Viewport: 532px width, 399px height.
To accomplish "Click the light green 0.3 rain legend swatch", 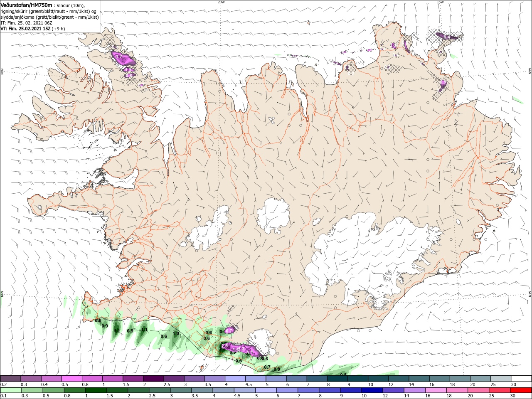I will click(x=32, y=390).
